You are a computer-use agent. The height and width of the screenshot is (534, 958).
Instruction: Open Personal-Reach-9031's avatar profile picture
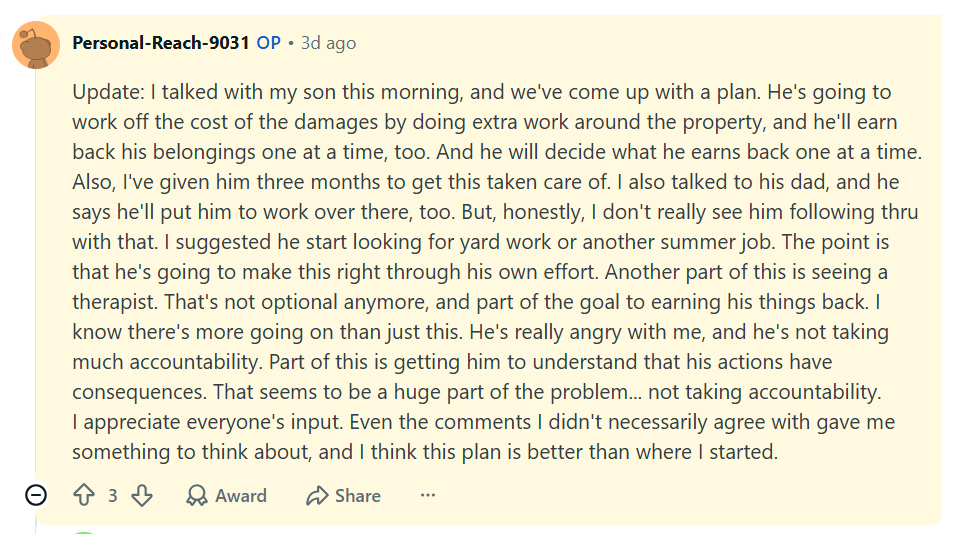36,45
